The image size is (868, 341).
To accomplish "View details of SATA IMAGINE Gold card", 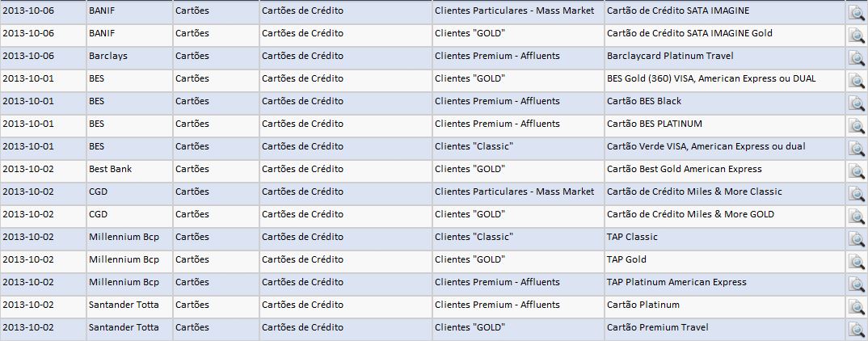I will 856,36.
